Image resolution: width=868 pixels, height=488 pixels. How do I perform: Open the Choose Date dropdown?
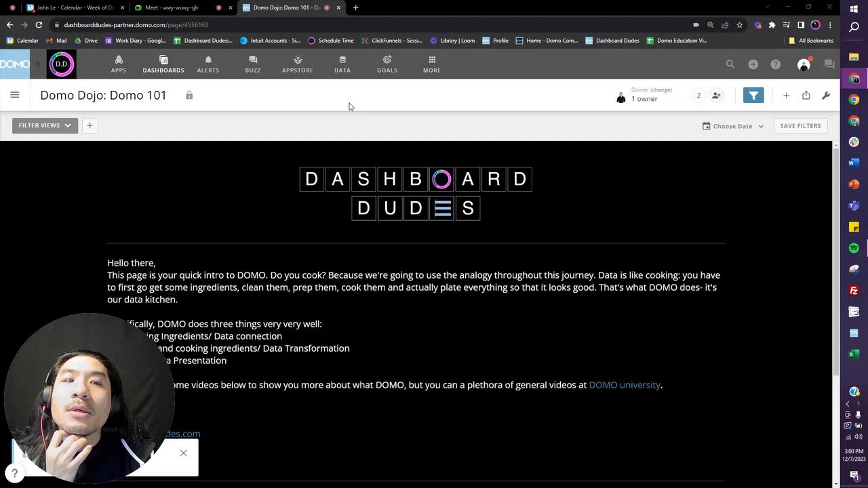pos(732,126)
